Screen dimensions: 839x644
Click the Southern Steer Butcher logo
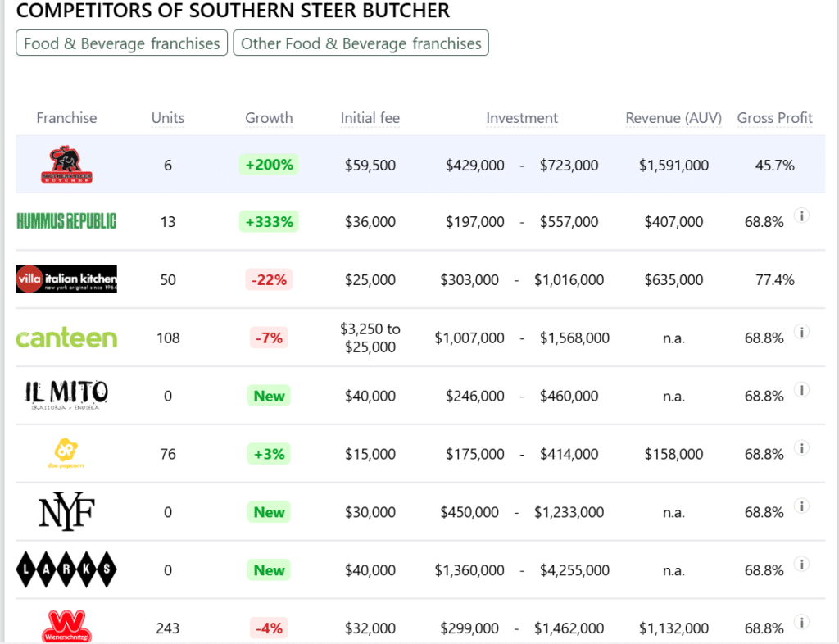tap(66, 165)
